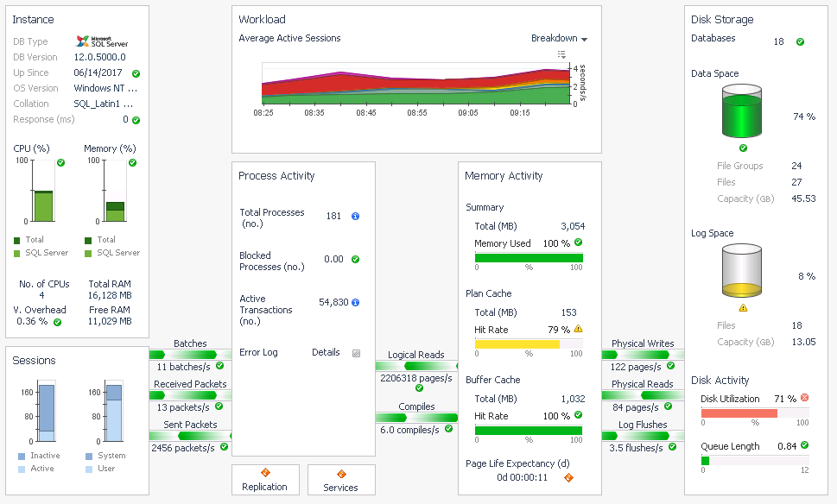Click the Page Life Expectancy alert icon
Image resolution: width=837 pixels, height=504 pixels.
(568, 477)
